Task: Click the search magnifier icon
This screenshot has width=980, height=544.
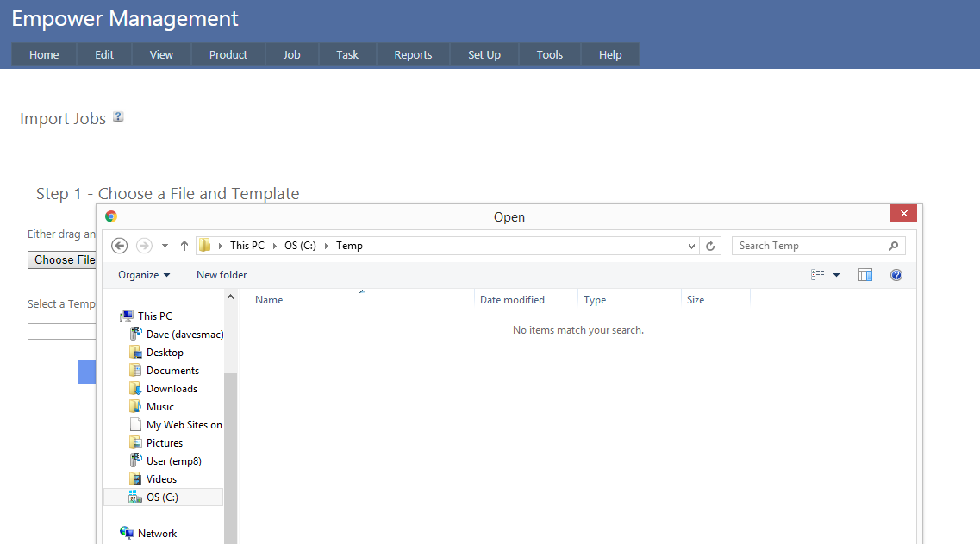Action: 894,246
